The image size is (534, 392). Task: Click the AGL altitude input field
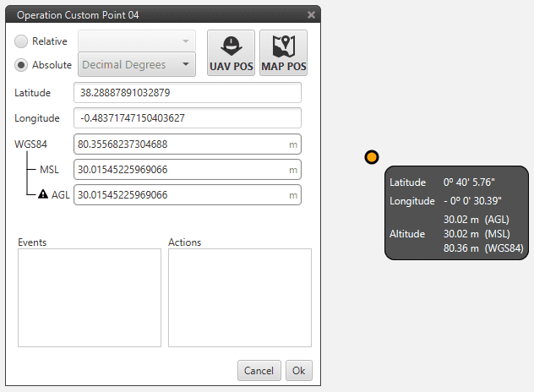pyautogui.click(x=188, y=195)
